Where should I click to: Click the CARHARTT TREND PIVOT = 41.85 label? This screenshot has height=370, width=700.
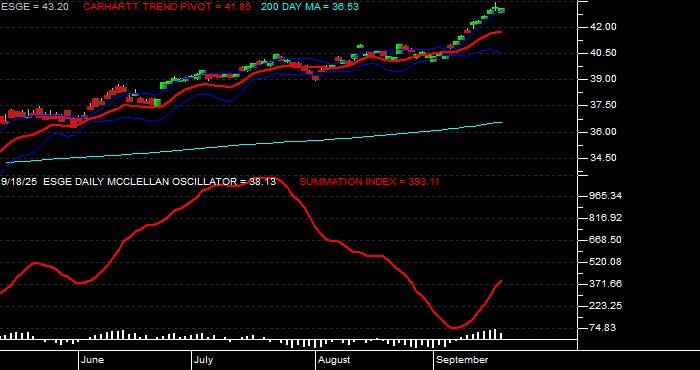(167, 7)
